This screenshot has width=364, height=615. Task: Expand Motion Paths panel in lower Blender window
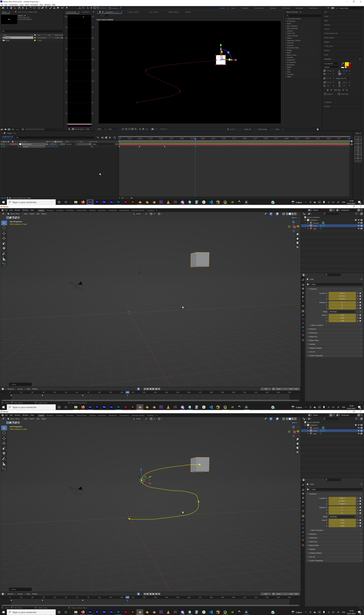pyautogui.click(x=314, y=545)
